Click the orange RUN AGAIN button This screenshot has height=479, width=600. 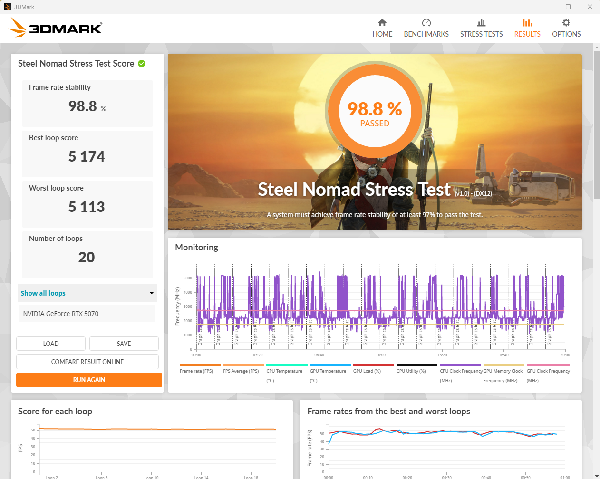tap(89, 380)
